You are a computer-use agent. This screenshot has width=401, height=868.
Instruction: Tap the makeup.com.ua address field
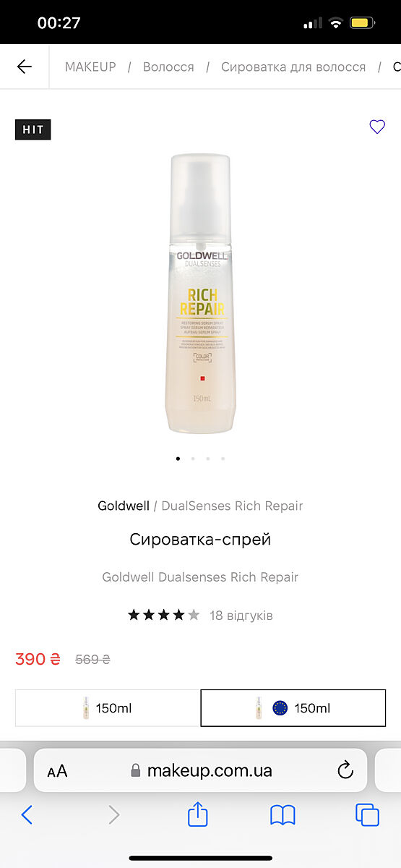201,770
